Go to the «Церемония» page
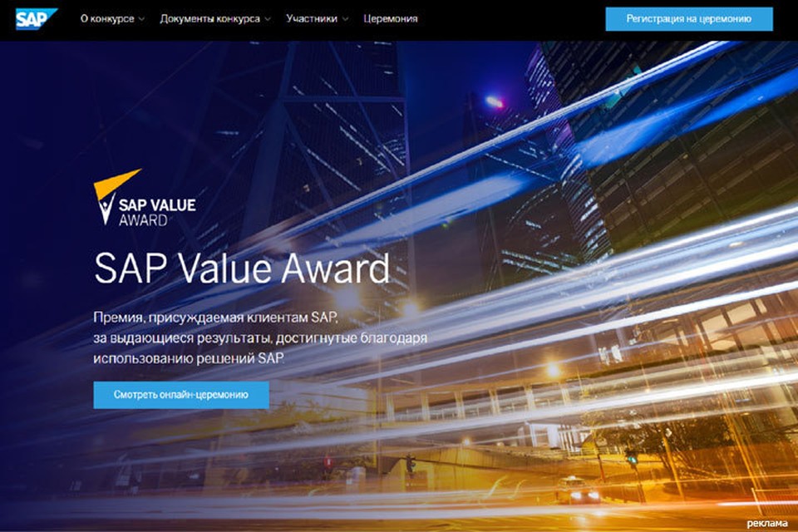 [391, 19]
